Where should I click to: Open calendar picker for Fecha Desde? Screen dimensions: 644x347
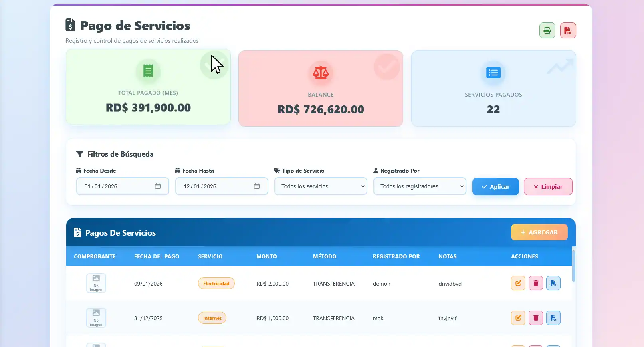(158, 186)
